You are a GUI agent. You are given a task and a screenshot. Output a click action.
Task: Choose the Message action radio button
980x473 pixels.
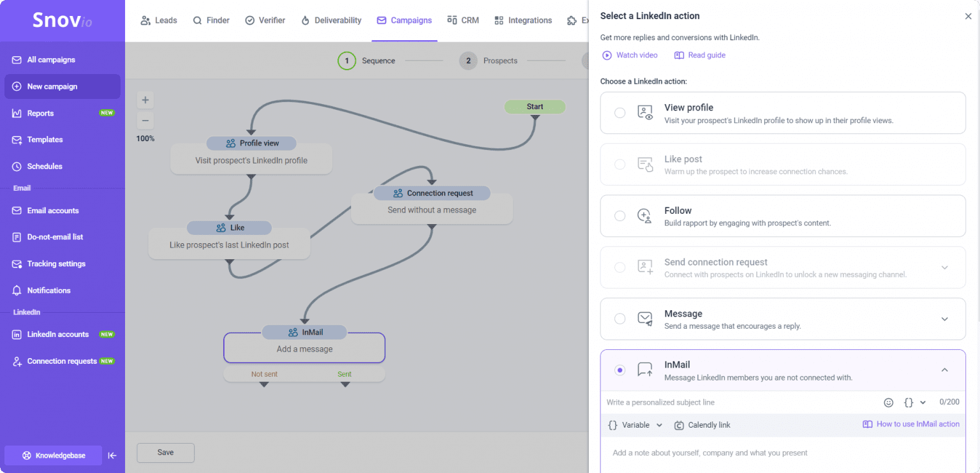coord(620,319)
